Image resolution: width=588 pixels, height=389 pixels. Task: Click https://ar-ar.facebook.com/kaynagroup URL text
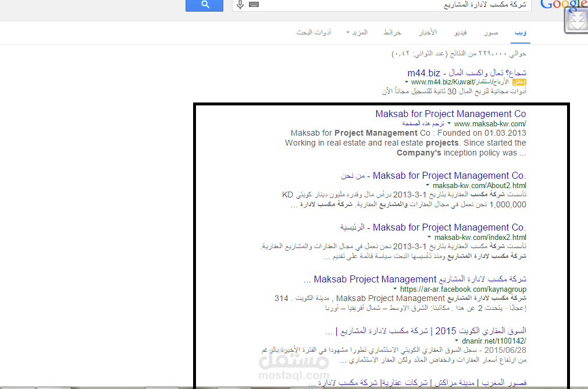point(463,289)
